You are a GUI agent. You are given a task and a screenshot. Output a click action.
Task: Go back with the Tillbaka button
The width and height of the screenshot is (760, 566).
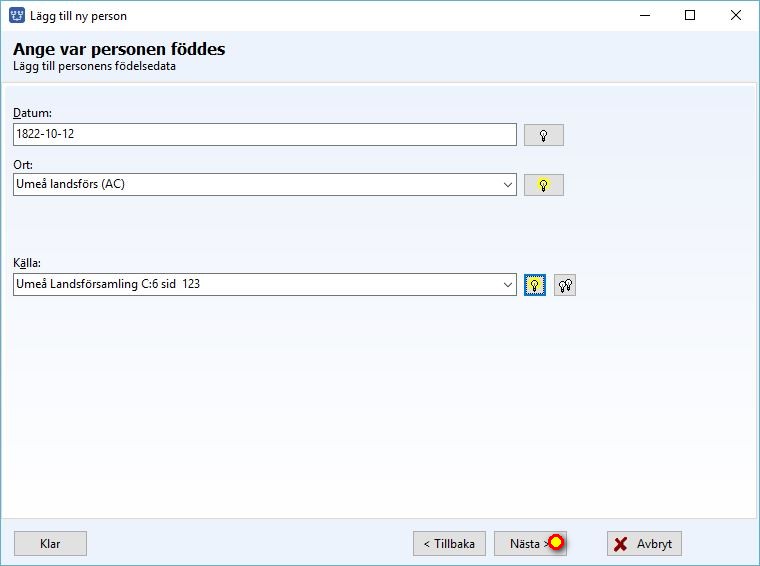[x=449, y=544]
